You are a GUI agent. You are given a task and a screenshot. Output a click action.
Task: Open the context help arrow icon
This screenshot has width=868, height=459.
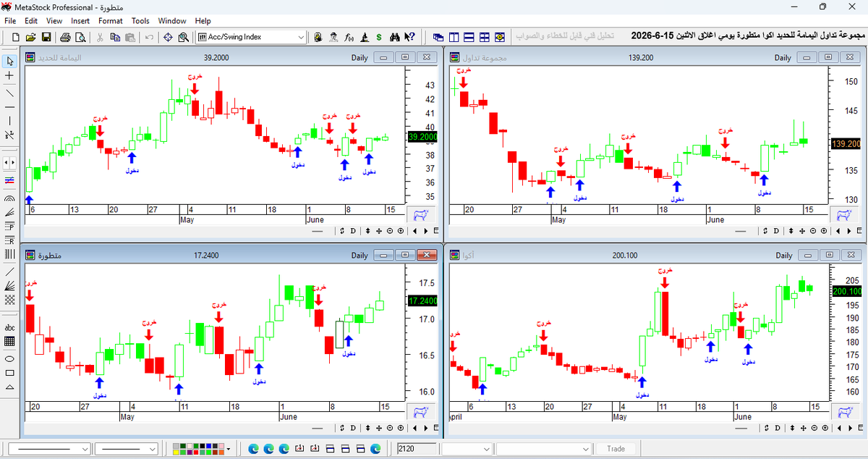point(410,37)
